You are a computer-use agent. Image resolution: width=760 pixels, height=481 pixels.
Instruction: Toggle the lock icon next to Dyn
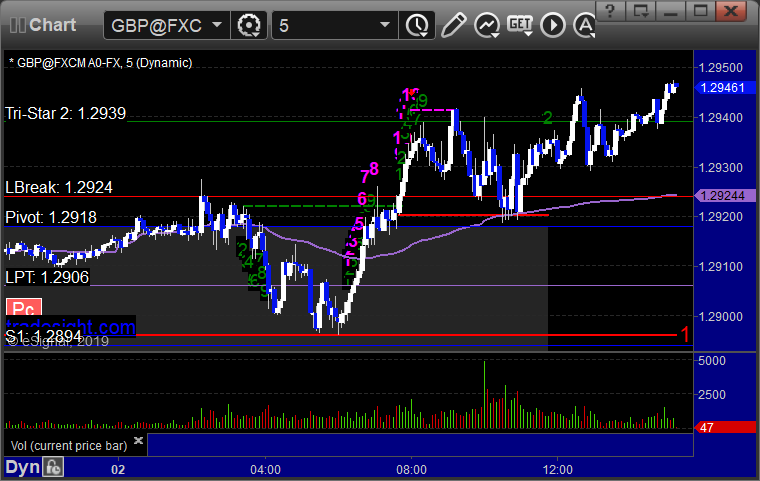tap(53, 467)
